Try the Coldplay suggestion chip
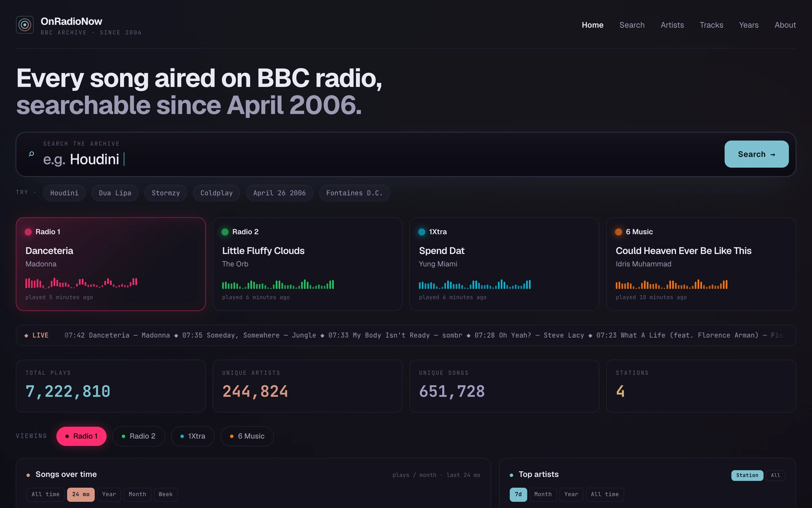 coord(217,193)
